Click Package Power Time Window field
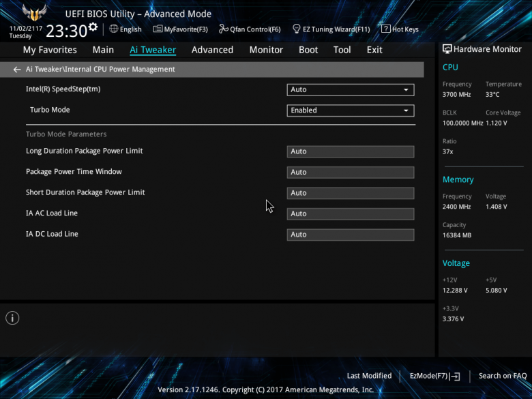Viewport: 532px width, 399px height. click(x=351, y=173)
